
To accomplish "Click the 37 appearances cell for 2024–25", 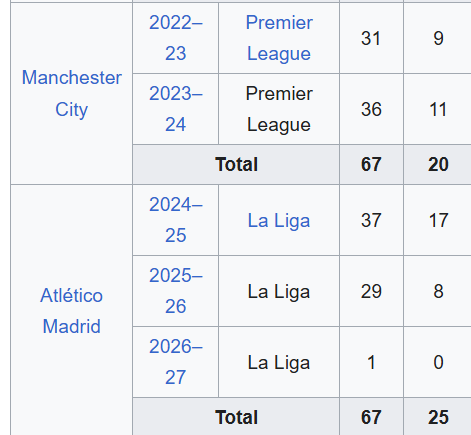I will tap(371, 220).
